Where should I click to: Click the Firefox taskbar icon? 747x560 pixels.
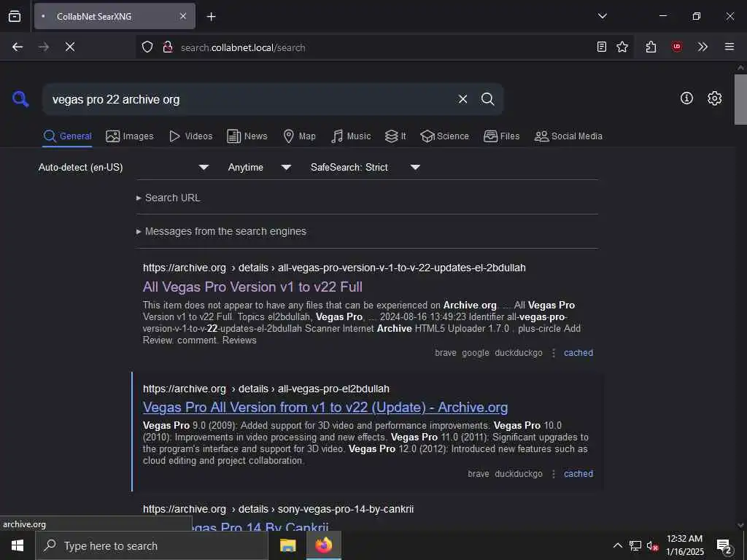point(323,545)
